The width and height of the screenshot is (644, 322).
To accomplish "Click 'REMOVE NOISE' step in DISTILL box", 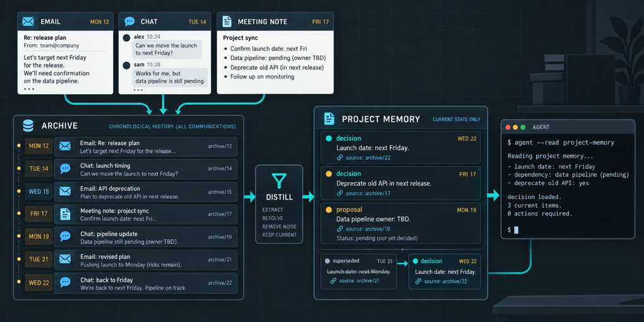I will (279, 227).
